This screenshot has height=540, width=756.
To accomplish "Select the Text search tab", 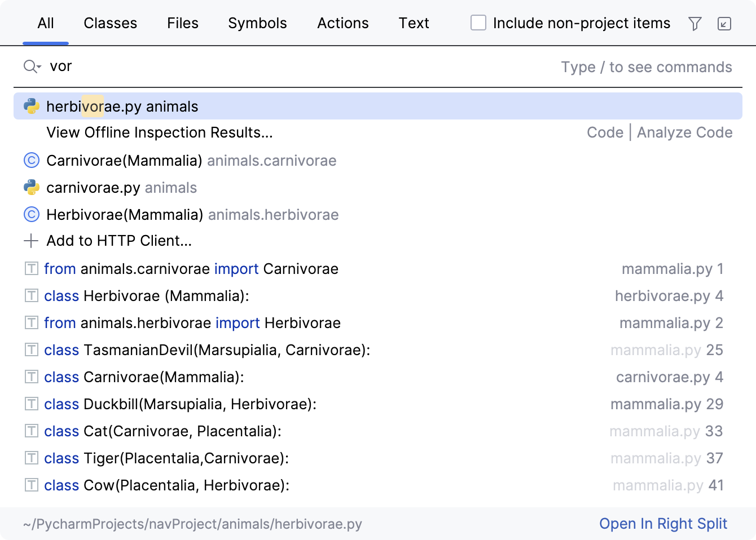I will (414, 23).
